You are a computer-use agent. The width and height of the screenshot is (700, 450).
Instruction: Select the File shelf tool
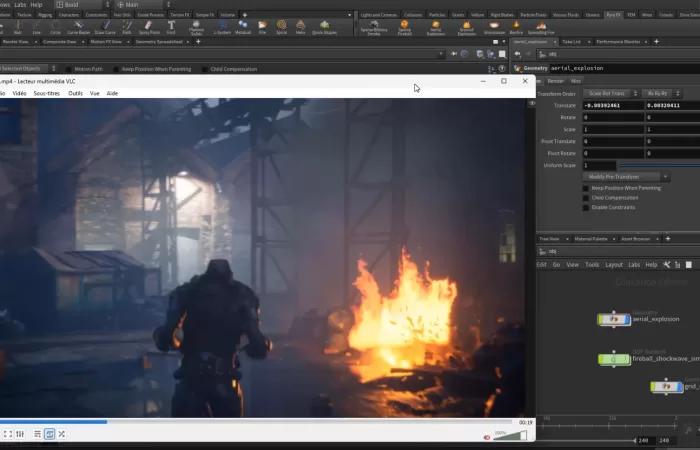click(262, 27)
